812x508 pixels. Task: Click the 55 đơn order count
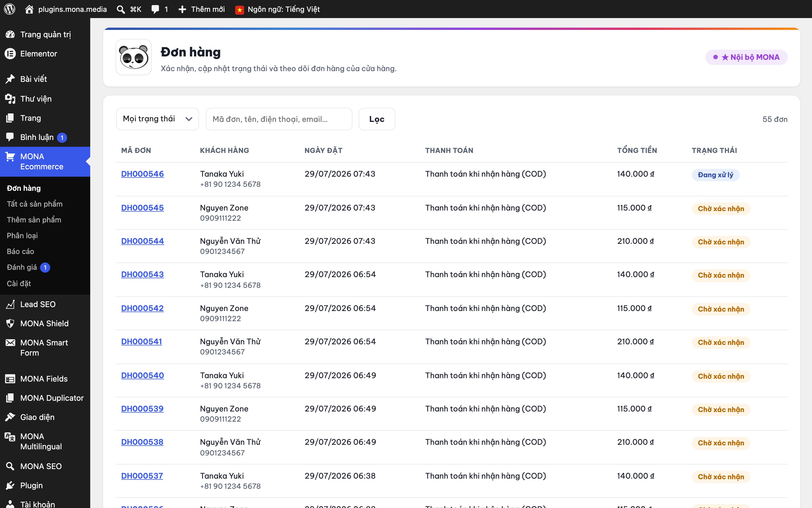tap(775, 119)
